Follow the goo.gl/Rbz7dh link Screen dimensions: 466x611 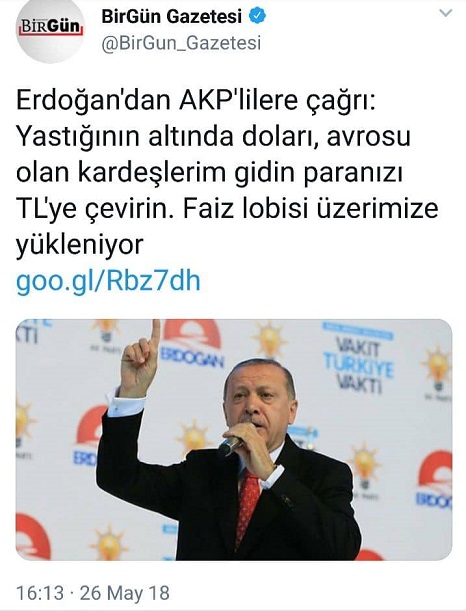[108, 281]
